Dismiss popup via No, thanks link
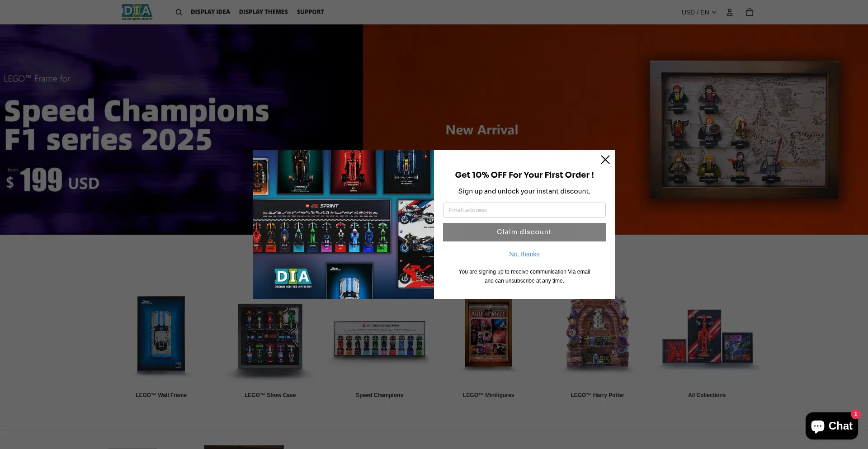This screenshot has width=868, height=449. (524, 254)
